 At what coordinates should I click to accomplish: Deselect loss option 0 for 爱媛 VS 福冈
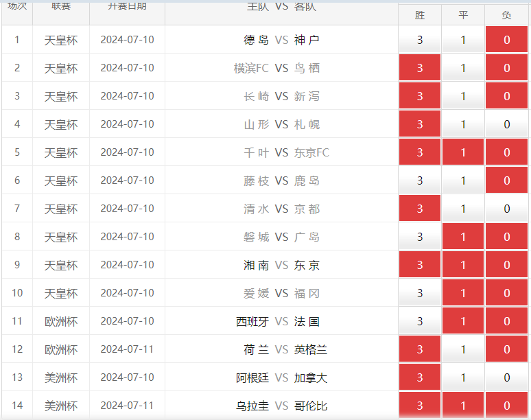coord(506,293)
